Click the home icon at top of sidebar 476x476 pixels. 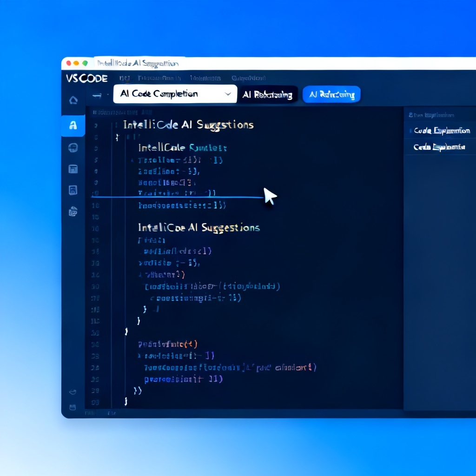tap(73, 100)
